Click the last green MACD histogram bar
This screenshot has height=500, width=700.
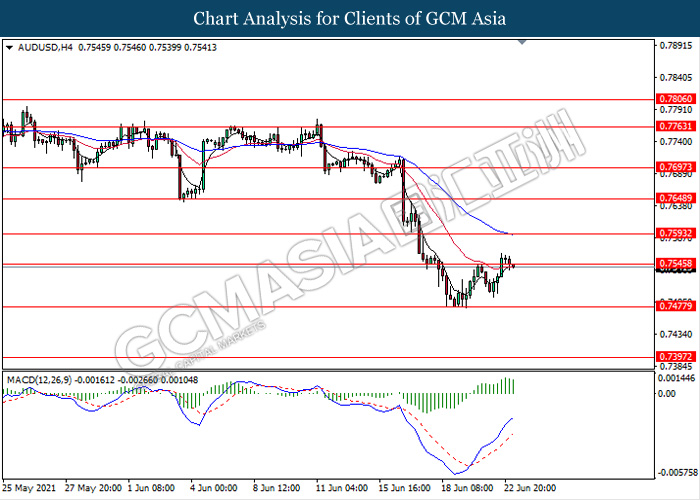pyautogui.click(x=513, y=386)
